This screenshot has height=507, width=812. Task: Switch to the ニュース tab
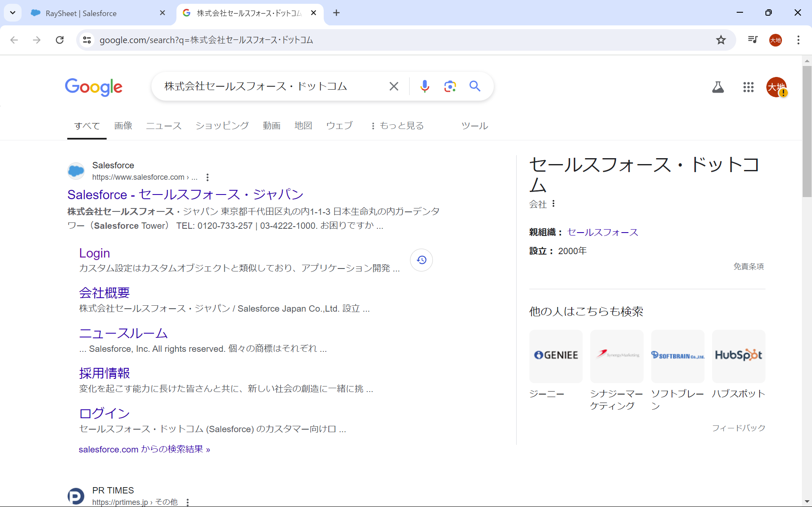[164, 126]
